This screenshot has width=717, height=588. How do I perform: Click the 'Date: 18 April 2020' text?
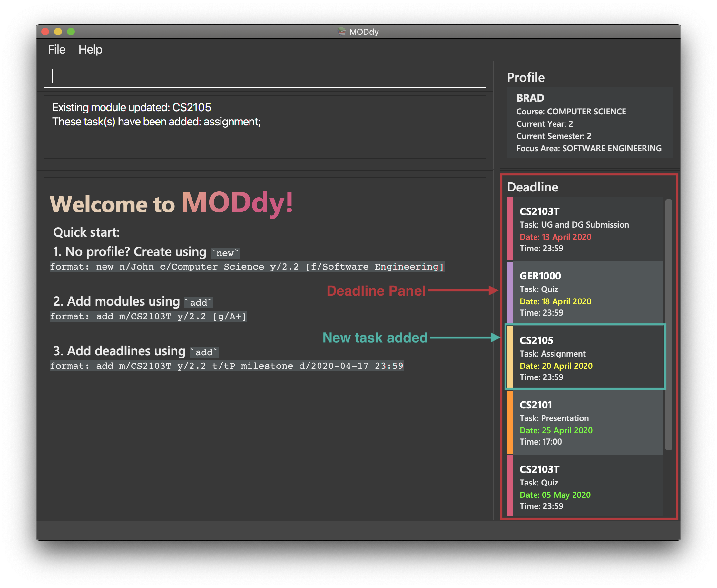[555, 301]
